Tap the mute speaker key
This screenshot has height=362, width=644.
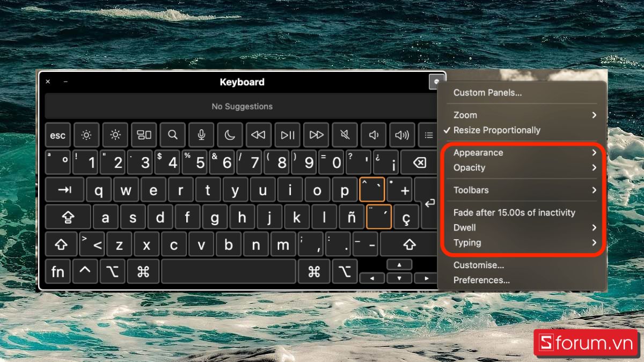tap(345, 135)
